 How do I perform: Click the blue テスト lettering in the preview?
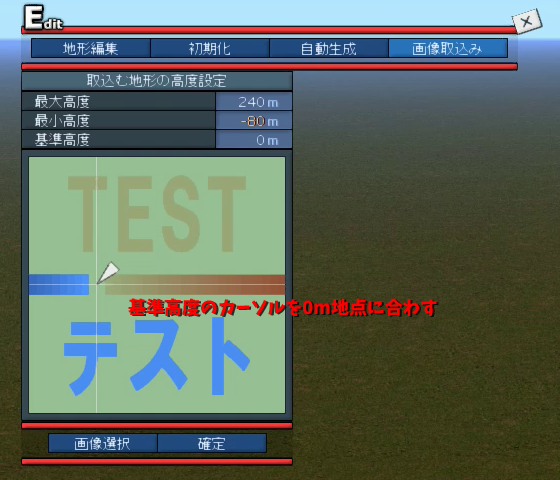point(156,357)
